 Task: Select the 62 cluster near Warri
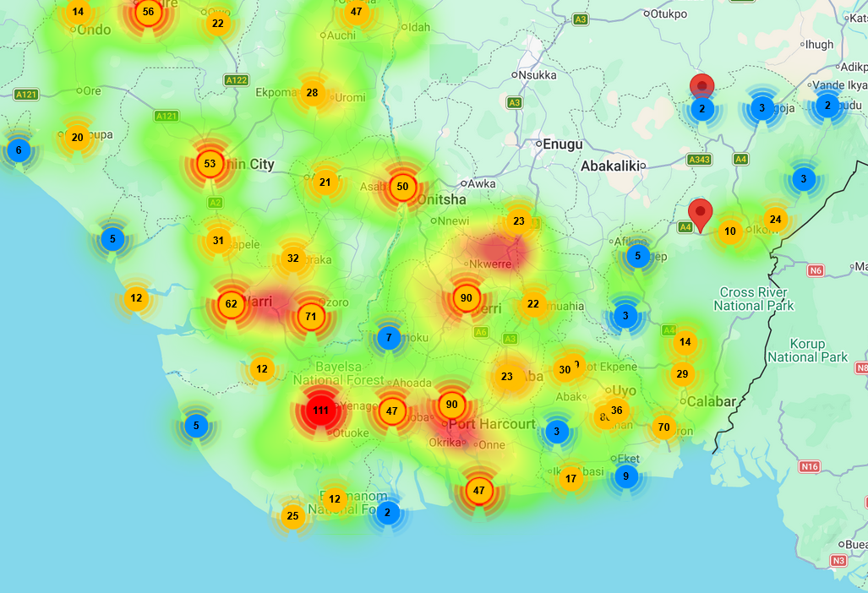[x=232, y=304]
